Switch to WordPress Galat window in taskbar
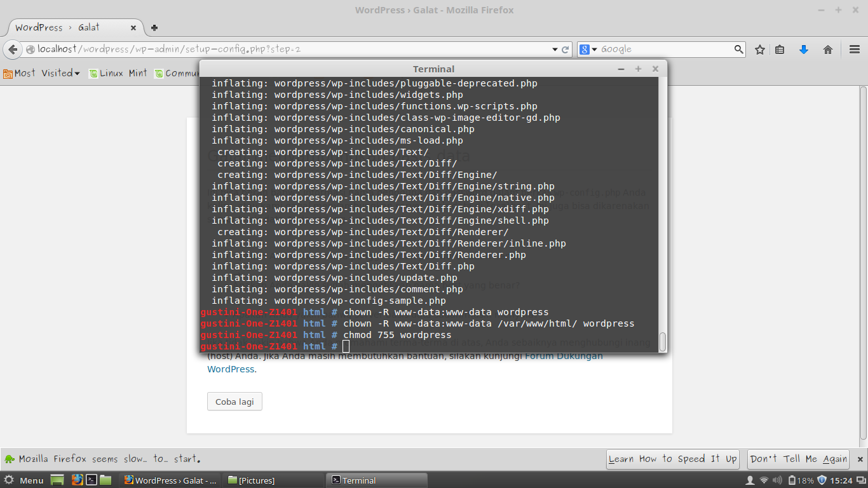Screen dimensions: 868x488 (x=171, y=480)
